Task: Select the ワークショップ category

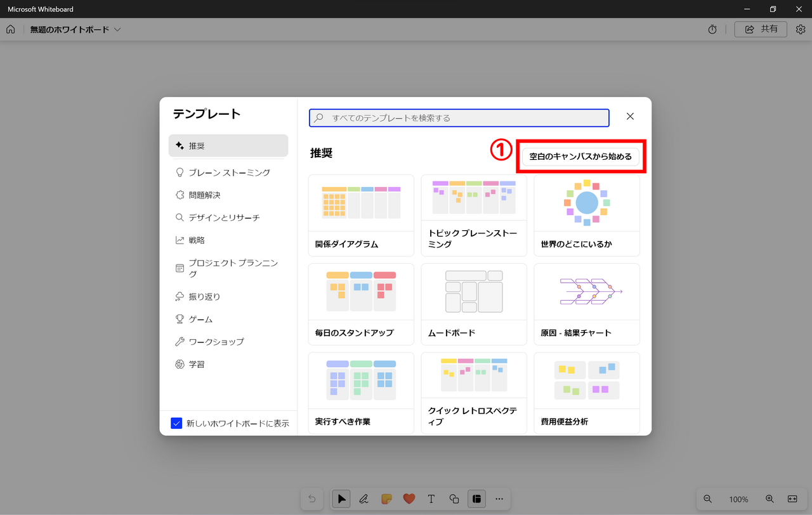Action: [x=228, y=342]
